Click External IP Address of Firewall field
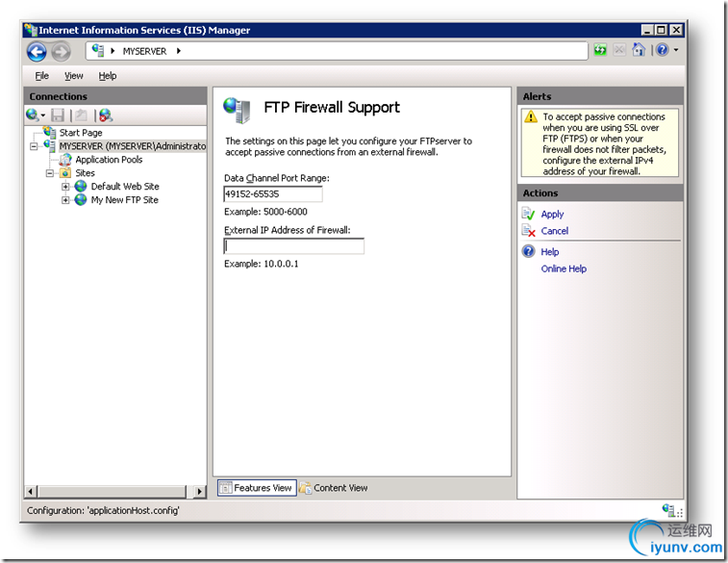 294,246
